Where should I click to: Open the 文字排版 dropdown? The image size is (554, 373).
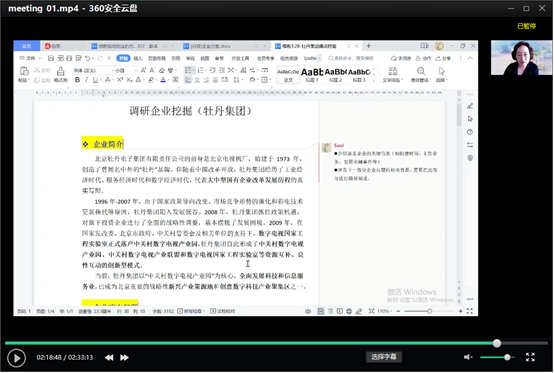393,75
